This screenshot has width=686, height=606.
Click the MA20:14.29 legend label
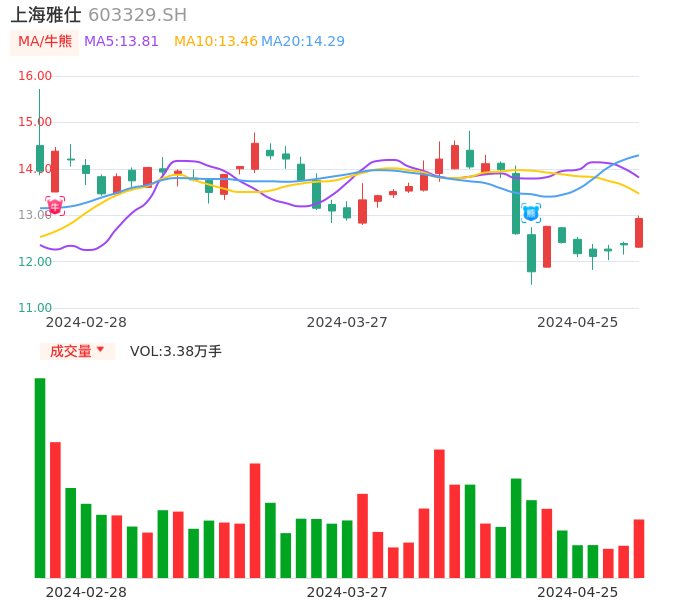click(303, 42)
